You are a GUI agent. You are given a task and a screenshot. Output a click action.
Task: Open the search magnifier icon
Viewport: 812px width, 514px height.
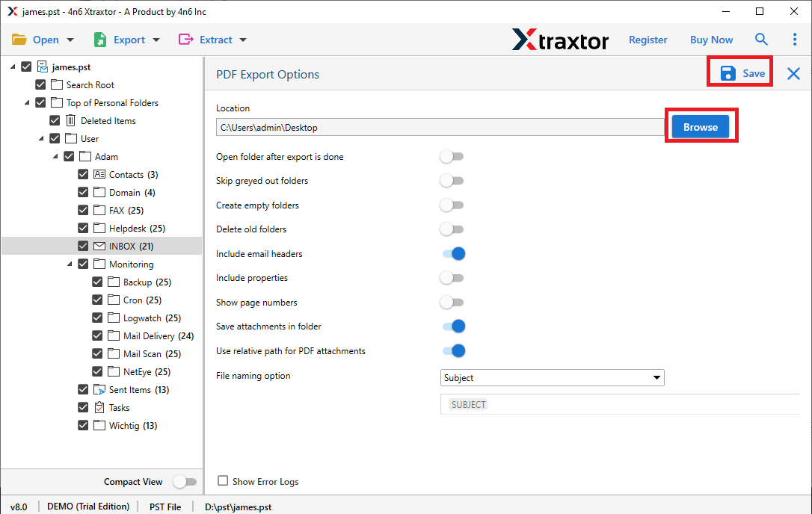point(761,39)
